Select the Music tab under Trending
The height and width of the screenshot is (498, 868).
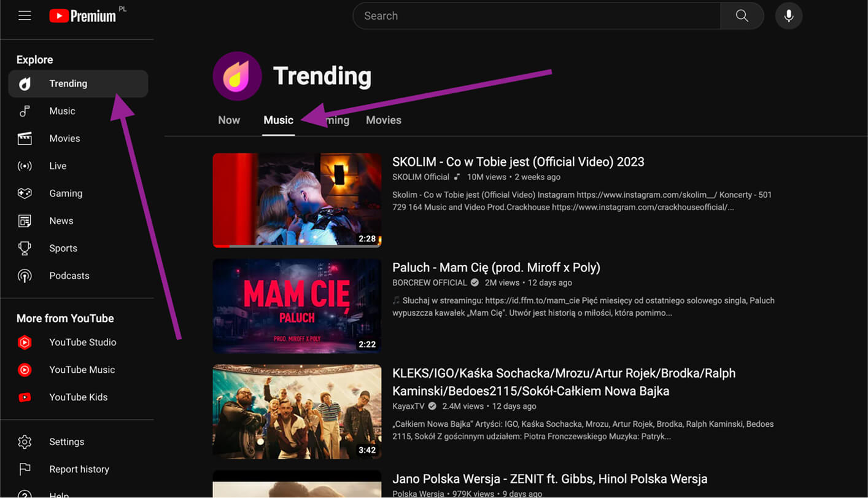click(278, 120)
